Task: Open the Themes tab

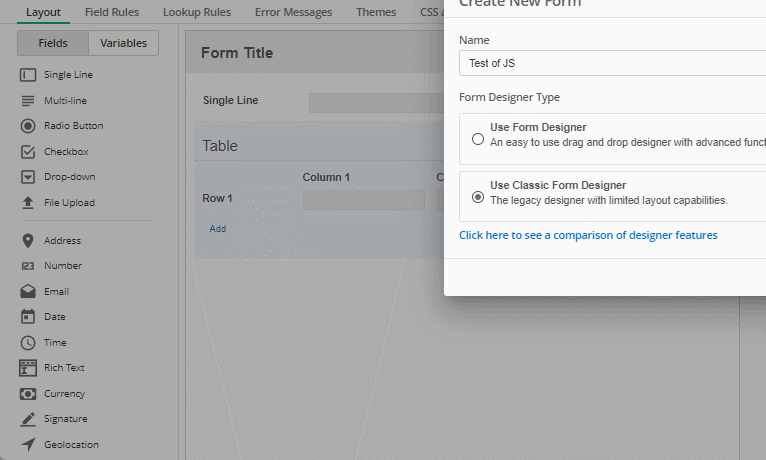Action: tap(376, 12)
